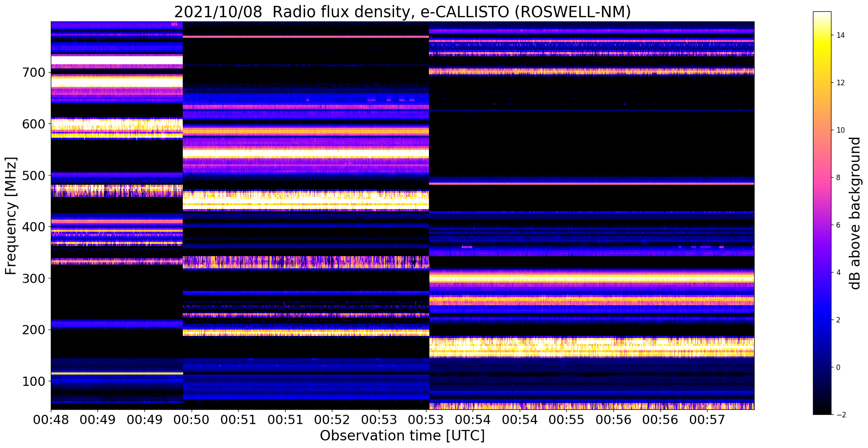Click the 00:48 time tick label

tap(51, 419)
